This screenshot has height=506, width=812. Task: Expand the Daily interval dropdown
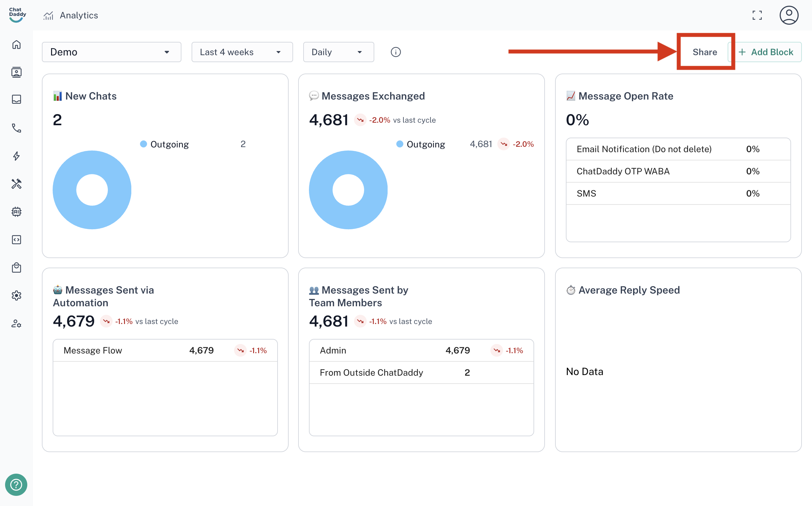(338, 52)
